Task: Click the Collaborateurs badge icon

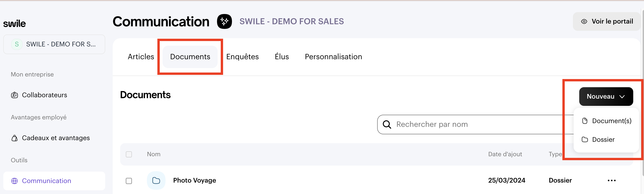Action: pyautogui.click(x=14, y=95)
